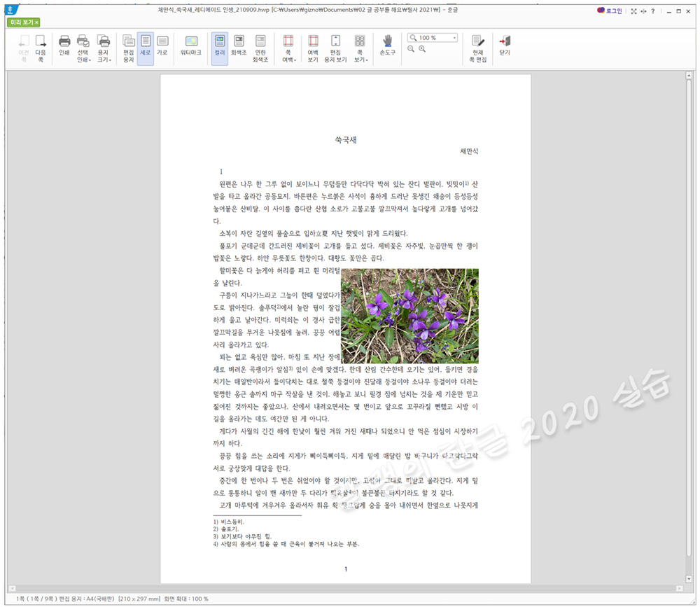Click status bar 편집 용지 : A4(국배판)
The image size is (700, 607).
pyautogui.click(x=87, y=599)
